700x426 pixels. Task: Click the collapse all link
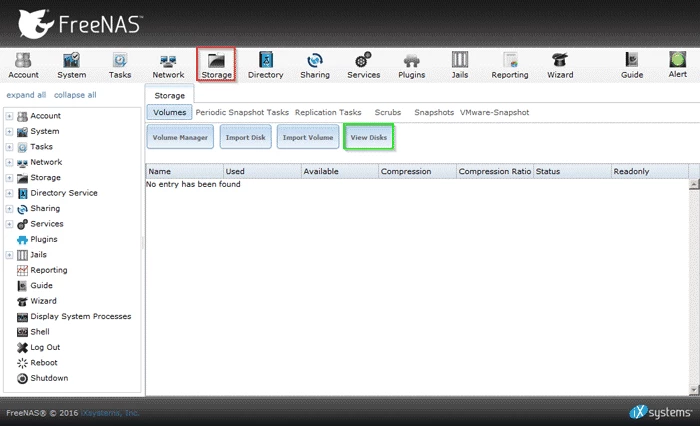click(x=75, y=95)
